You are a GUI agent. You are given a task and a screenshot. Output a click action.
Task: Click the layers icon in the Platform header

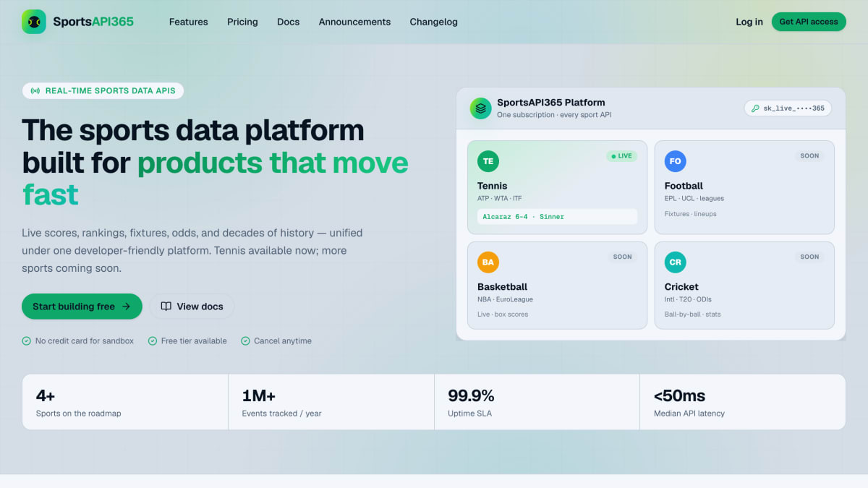(x=481, y=108)
